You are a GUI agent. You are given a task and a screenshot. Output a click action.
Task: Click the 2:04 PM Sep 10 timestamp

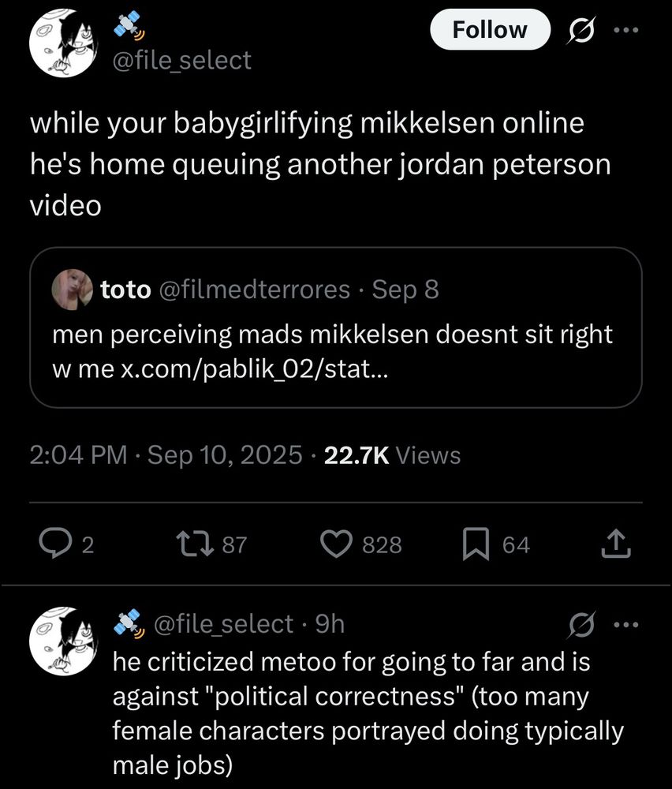[165, 455]
